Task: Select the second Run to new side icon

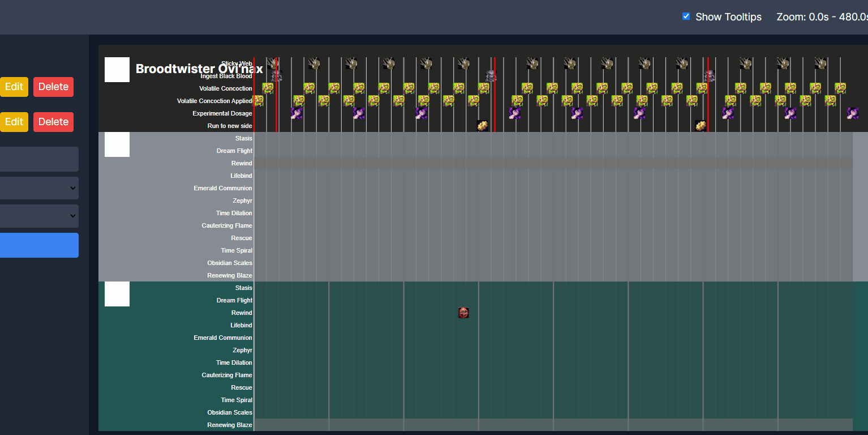Action: click(x=701, y=126)
